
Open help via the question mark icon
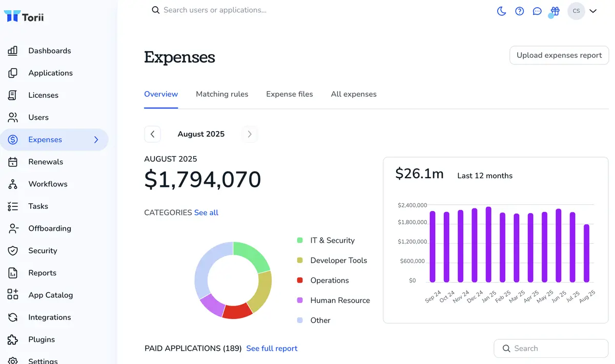click(x=519, y=11)
